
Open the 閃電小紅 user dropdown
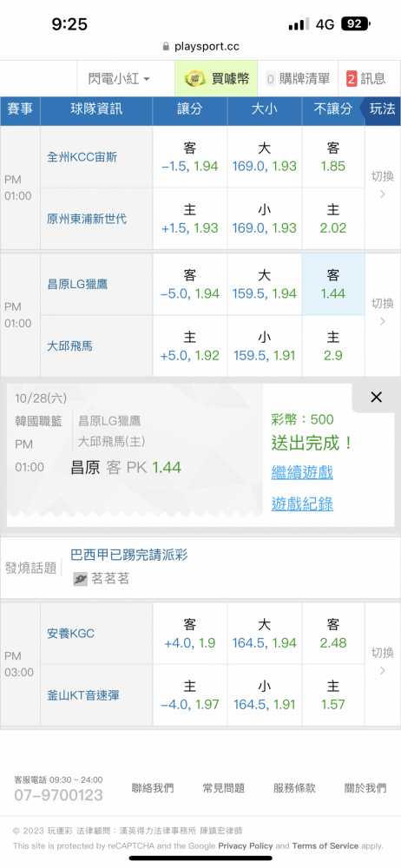coord(119,79)
